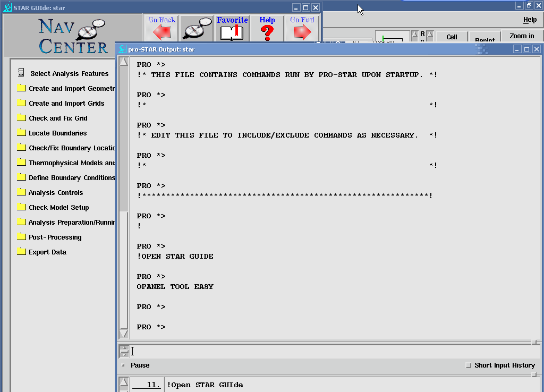The image size is (544, 392).
Task: Click the pro-STAR Output window icon
Action: coord(122,49)
